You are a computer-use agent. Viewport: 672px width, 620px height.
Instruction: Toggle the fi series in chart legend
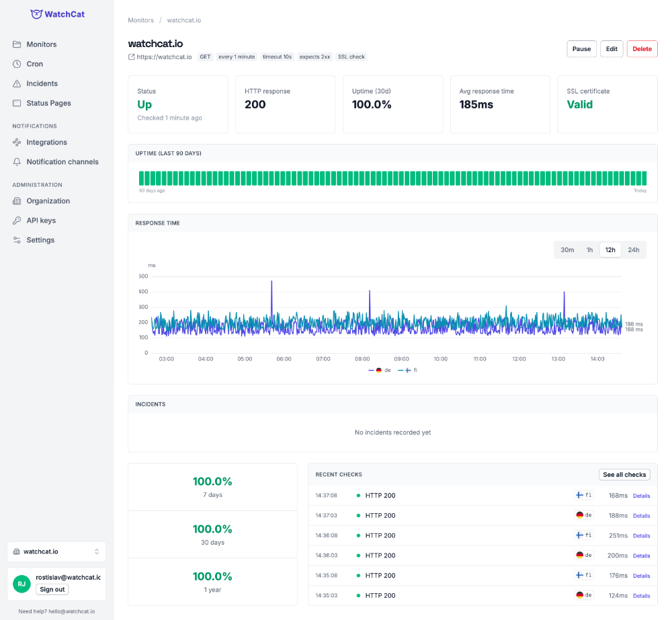(408, 370)
